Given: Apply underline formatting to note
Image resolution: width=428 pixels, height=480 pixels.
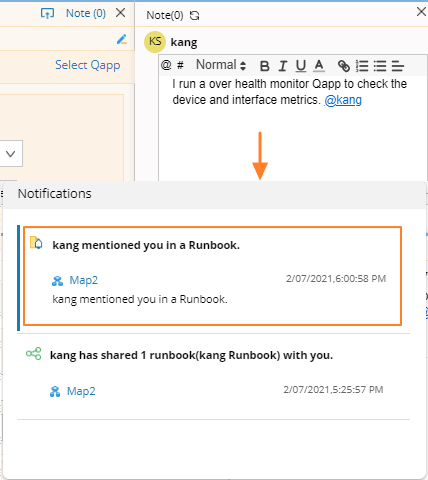Looking at the screenshot, I should tap(301, 66).
